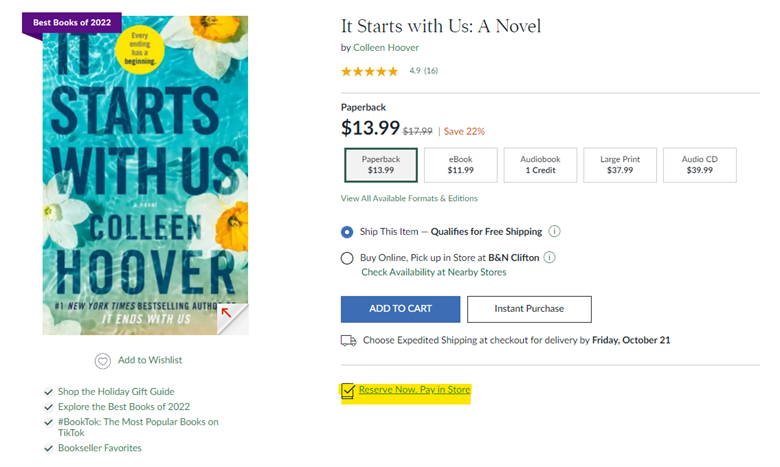
Task: Click the five-star rating icons
Action: coord(369,71)
